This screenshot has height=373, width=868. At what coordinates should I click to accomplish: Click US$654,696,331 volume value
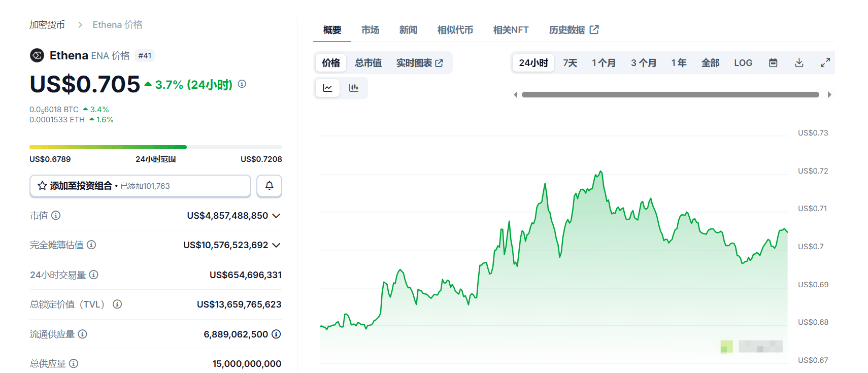tap(246, 275)
